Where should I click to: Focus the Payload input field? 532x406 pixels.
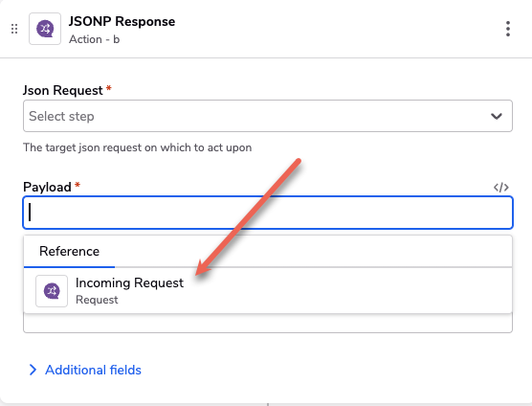pyautogui.click(x=268, y=213)
